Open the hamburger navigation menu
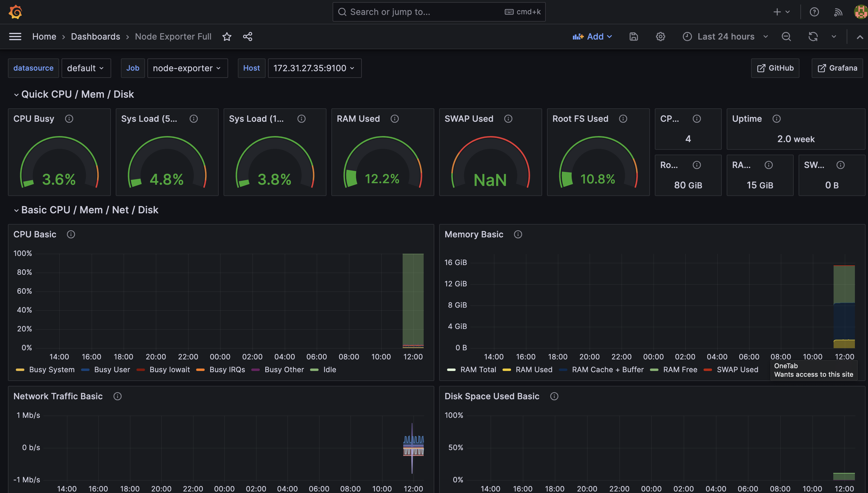The height and width of the screenshot is (493, 868). [15, 37]
